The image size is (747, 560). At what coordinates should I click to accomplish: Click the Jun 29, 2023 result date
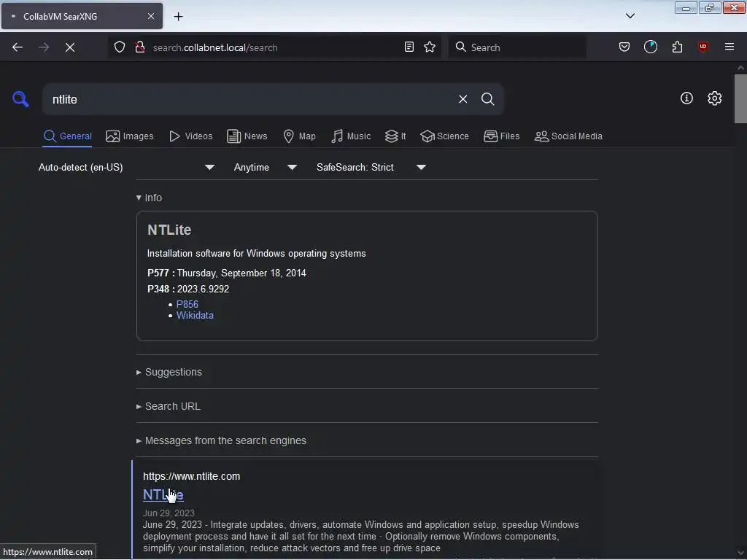(x=169, y=513)
